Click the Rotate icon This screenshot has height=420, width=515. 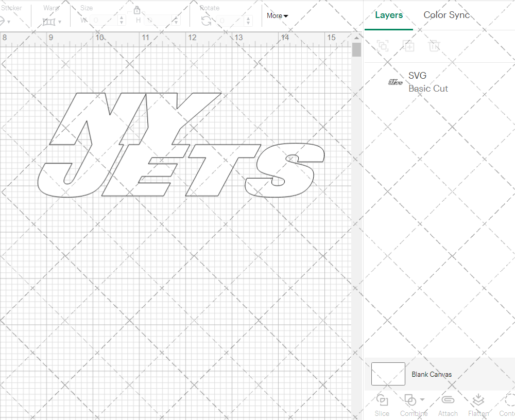pos(207,21)
